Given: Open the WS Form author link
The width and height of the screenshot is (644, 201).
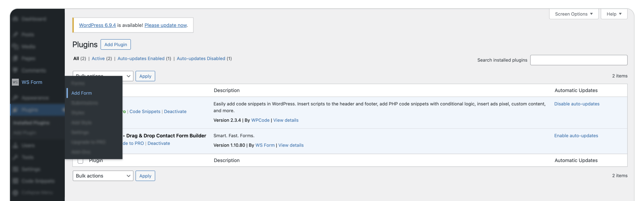Looking at the screenshot, I should click(265, 145).
